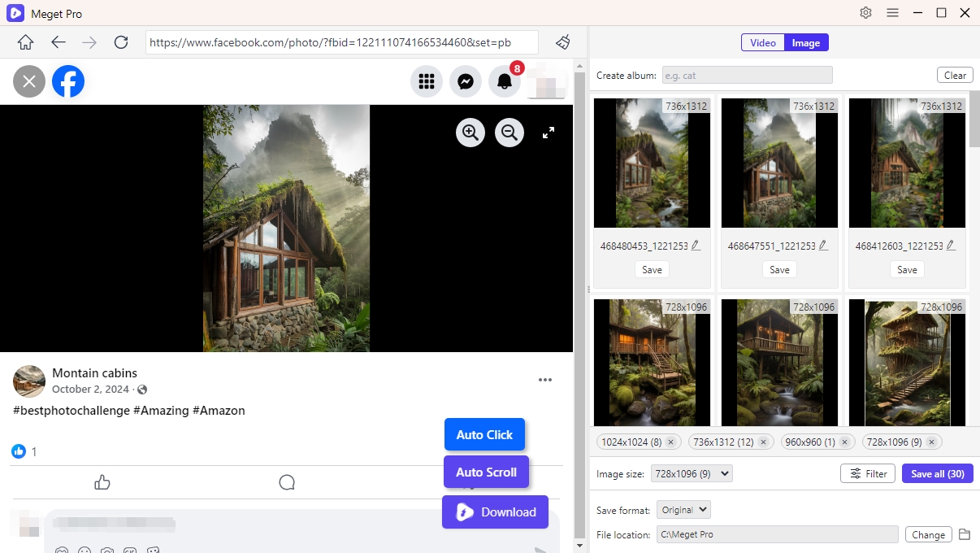980x553 pixels.
Task: Enter fullscreen photo view
Action: point(549,132)
